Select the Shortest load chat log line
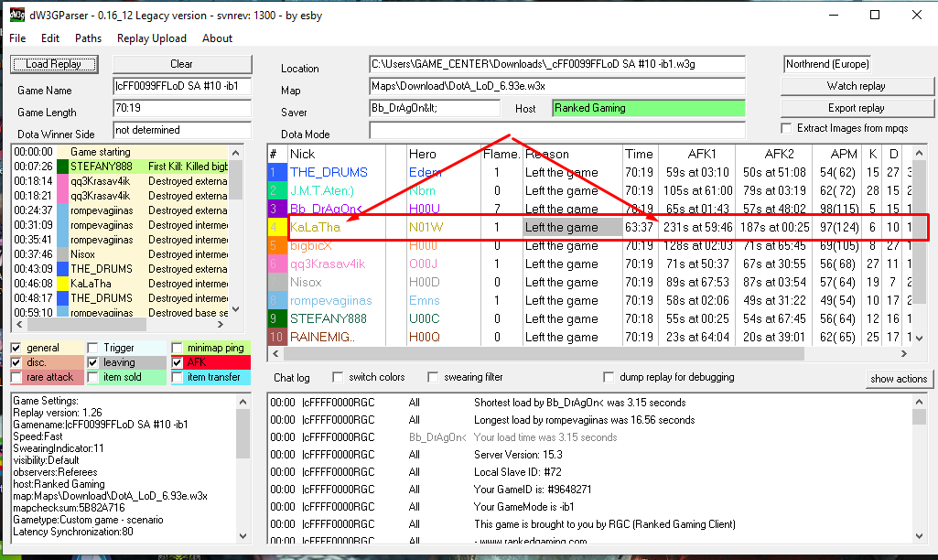 click(x=589, y=403)
